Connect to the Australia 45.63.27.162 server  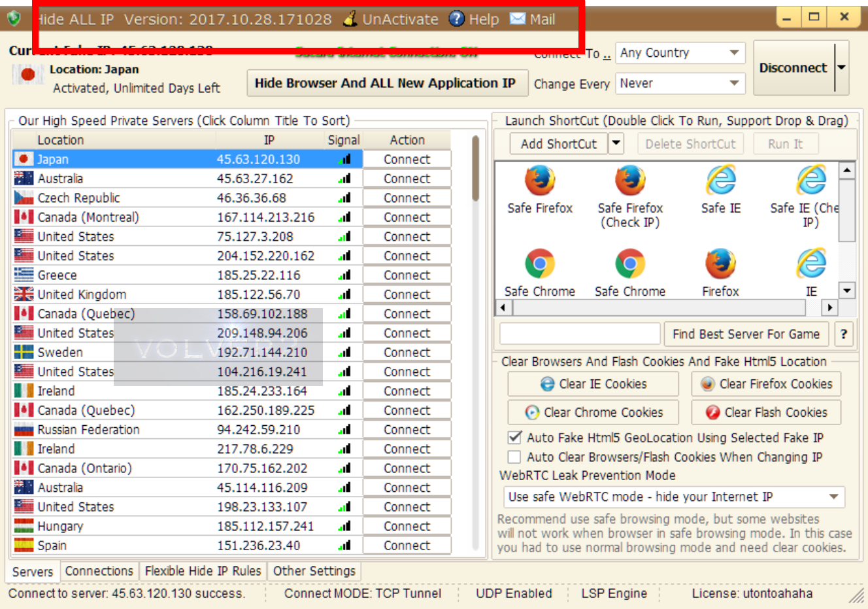point(407,179)
